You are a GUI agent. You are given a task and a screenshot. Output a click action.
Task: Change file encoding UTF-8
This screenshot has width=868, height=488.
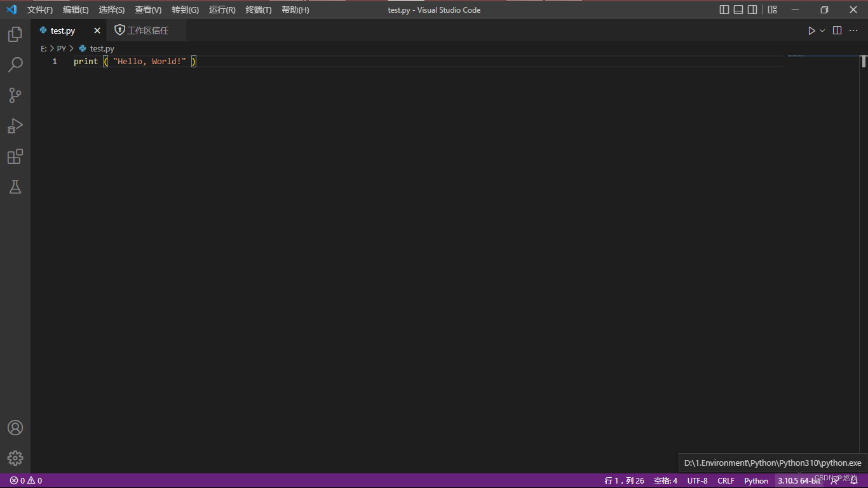[x=697, y=481]
